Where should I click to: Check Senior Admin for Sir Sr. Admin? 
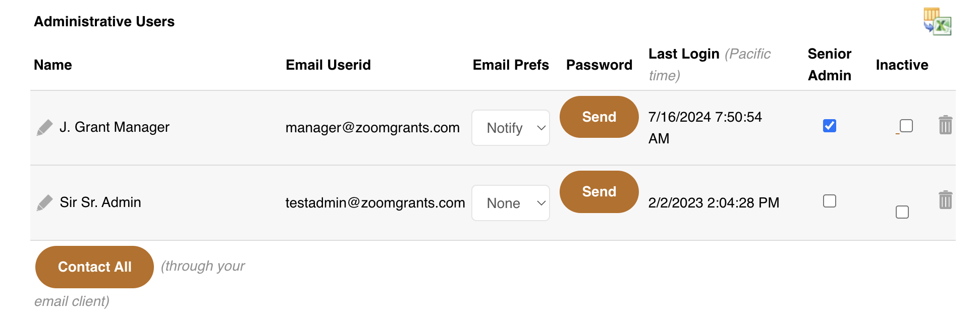829,201
